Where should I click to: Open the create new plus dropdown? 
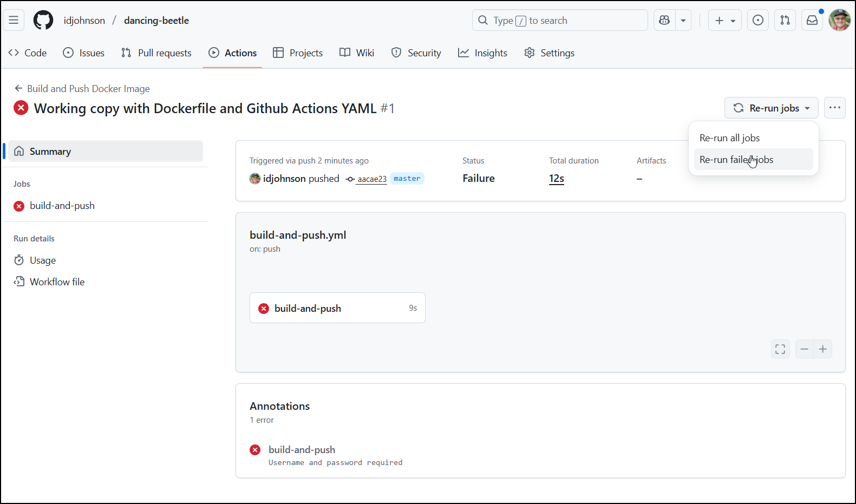[x=724, y=20]
